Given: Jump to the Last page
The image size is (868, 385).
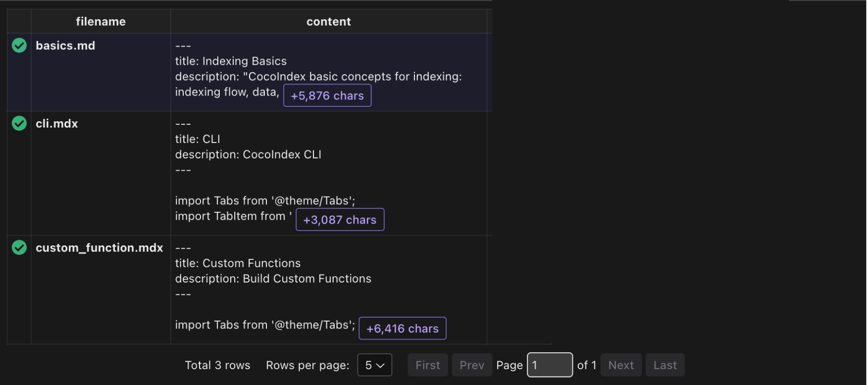Looking at the screenshot, I should [x=665, y=365].
